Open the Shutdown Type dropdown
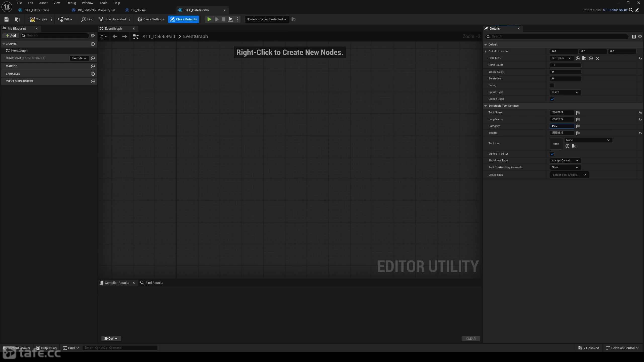Viewport: 644px width, 362px height. point(565,161)
